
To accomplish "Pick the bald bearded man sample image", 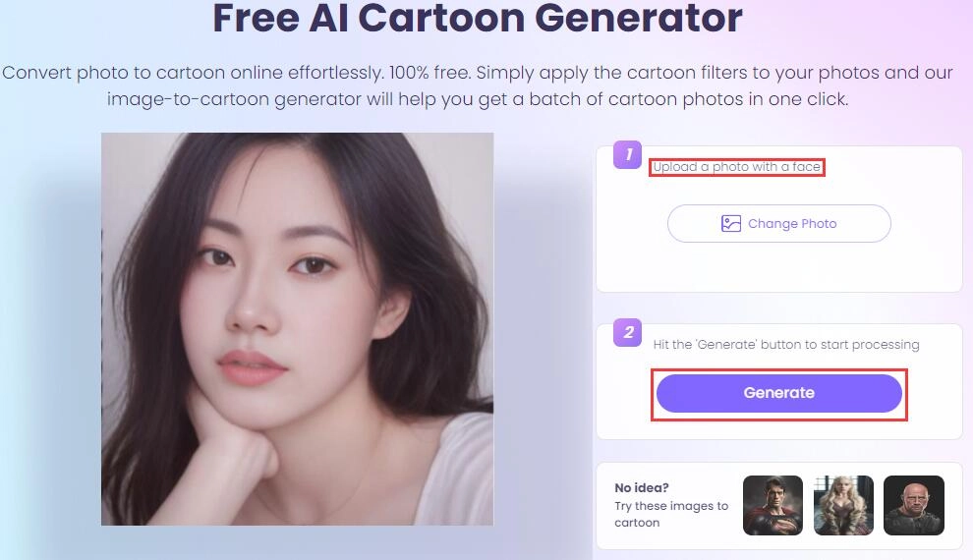I will click(913, 505).
